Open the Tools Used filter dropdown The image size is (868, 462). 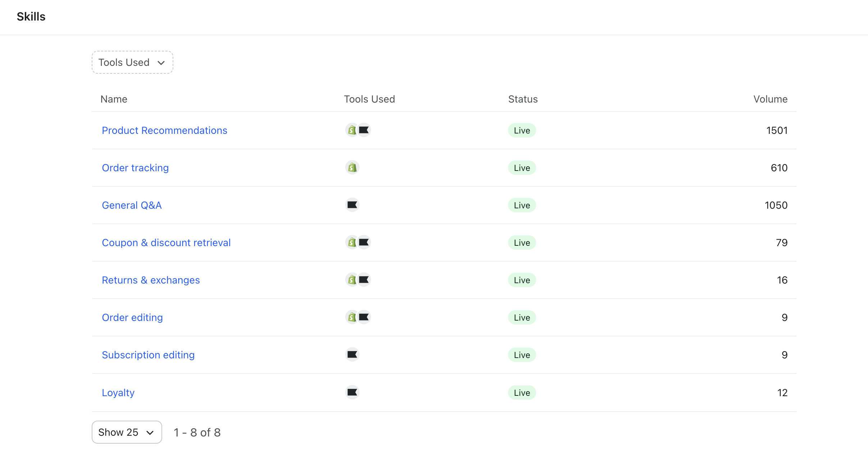[132, 63]
